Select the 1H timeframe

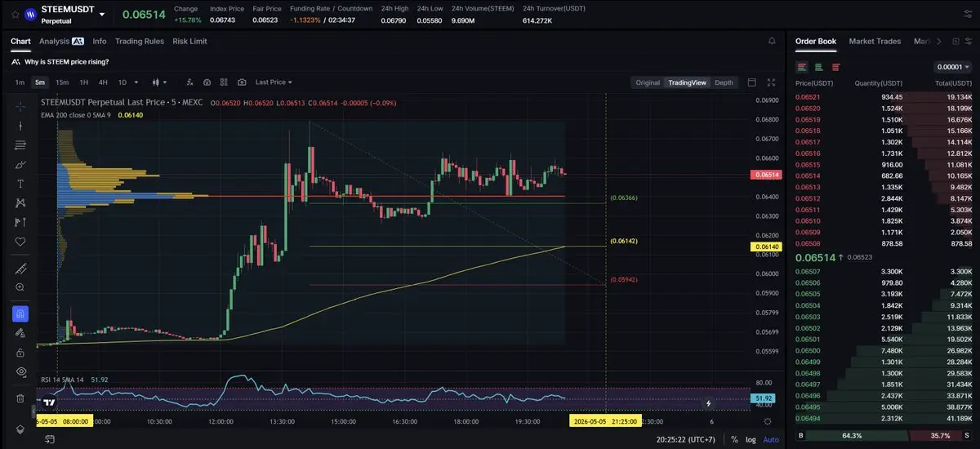(83, 82)
